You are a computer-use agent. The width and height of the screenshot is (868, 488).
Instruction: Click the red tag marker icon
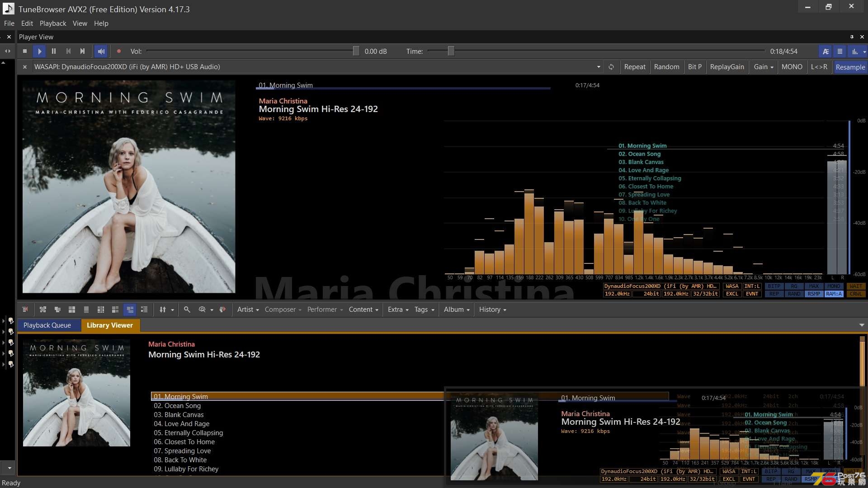coord(222,310)
